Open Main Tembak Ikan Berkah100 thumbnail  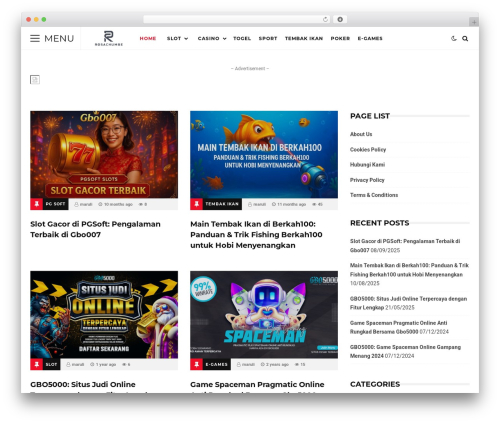(x=264, y=155)
